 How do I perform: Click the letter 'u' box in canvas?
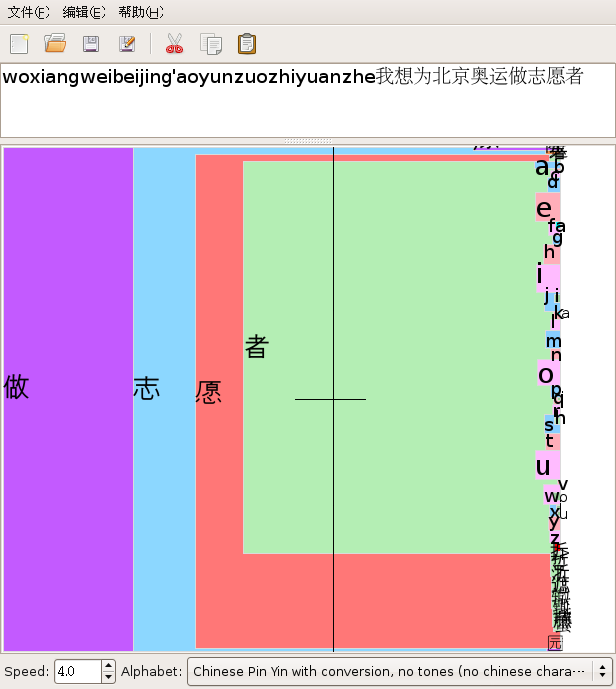[545, 466]
